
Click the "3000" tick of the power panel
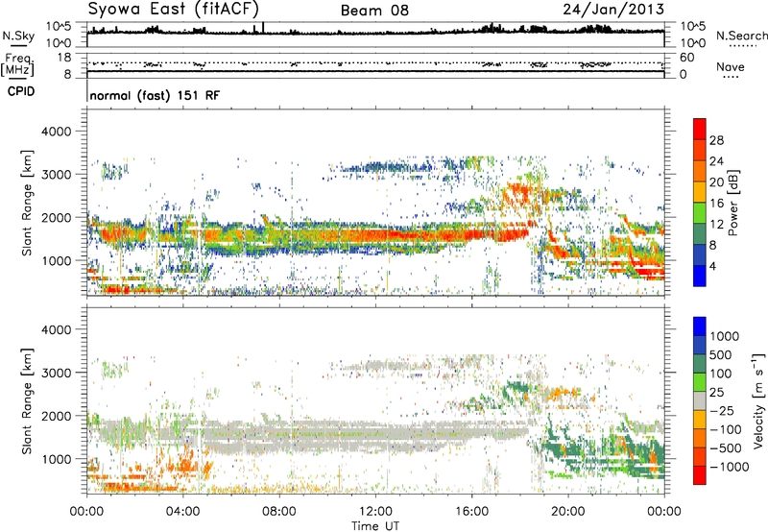click(x=56, y=175)
